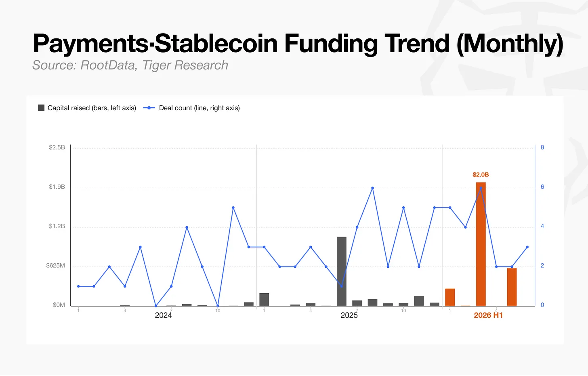Select the first orange bar of 2026
This screenshot has width=588, height=376.
pos(450,297)
